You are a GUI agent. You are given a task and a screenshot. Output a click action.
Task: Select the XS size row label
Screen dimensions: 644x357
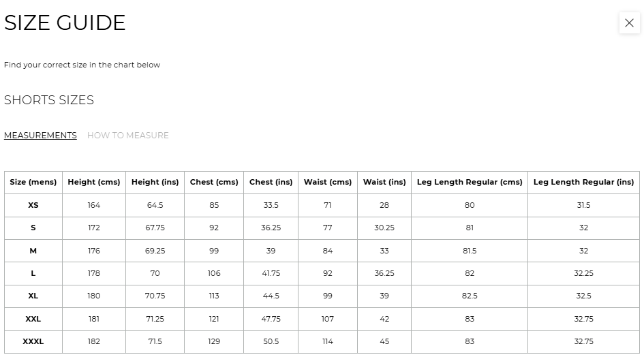point(33,205)
